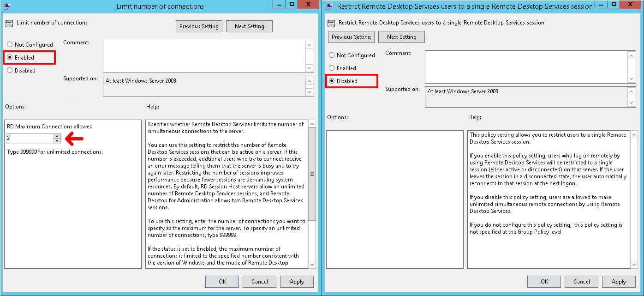The image size is (644, 296).
Task: Decrease RD Maximum Connections with down arrow
Action: pos(57,141)
